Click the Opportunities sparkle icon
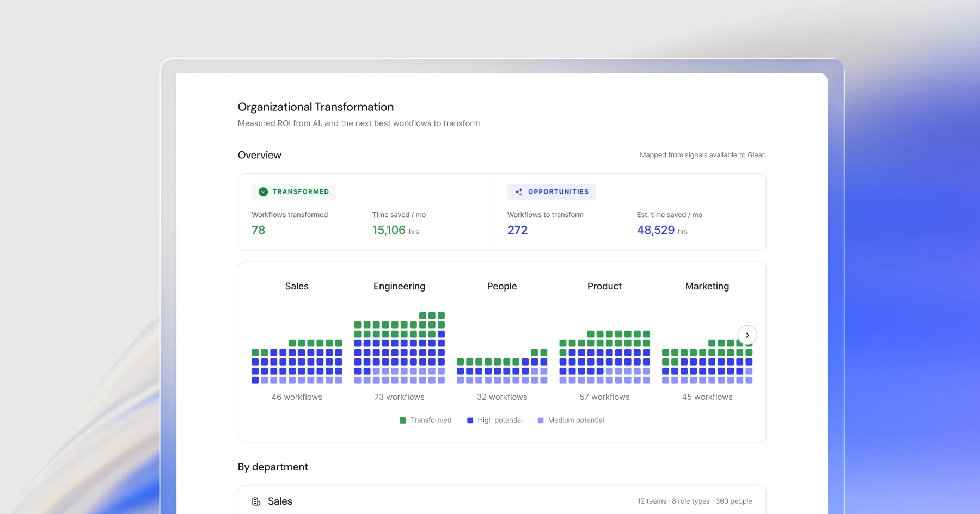This screenshot has width=980, height=514. 519,191
